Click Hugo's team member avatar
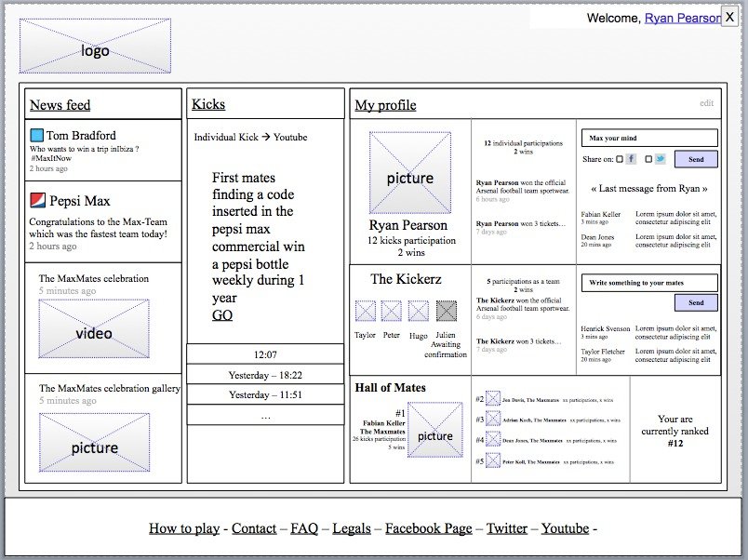The image size is (748, 560). (x=419, y=311)
